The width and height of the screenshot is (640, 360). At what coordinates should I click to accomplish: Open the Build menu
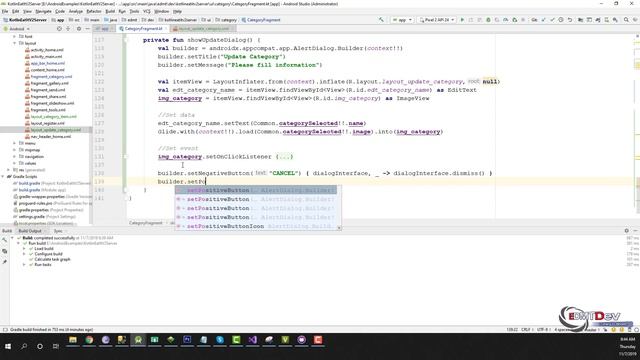pyautogui.click(x=110, y=11)
